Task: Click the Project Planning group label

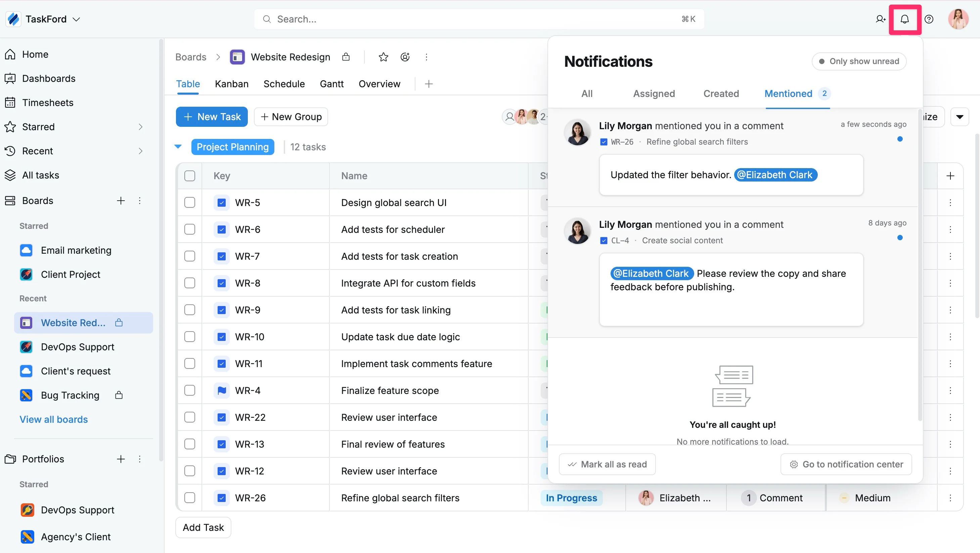Action: (232, 147)
